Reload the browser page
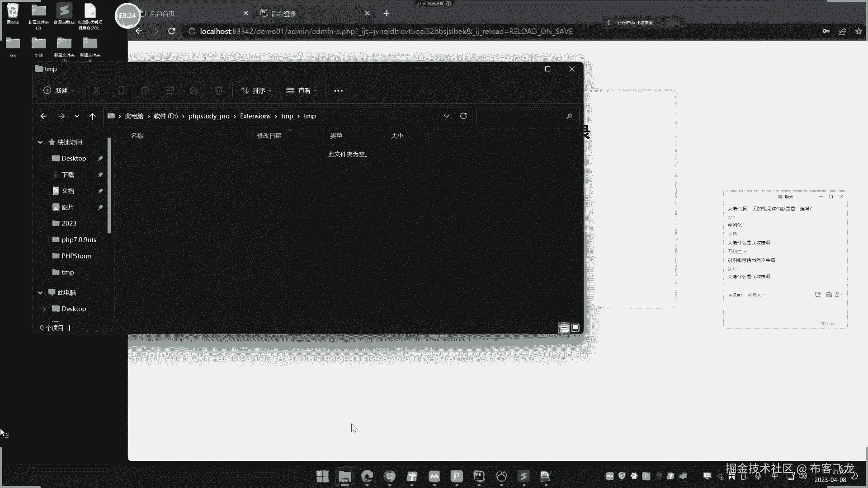868x488 pixels. tap(172, 31)
